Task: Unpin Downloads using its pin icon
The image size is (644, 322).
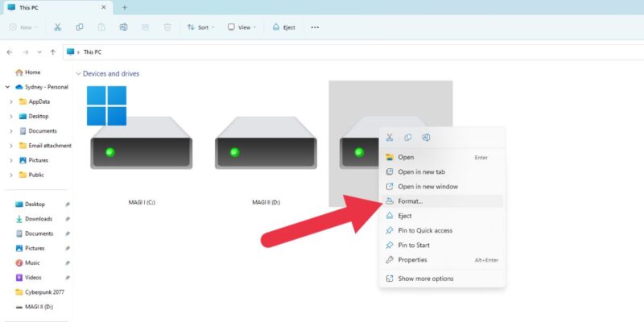Action: pos(68,219)
